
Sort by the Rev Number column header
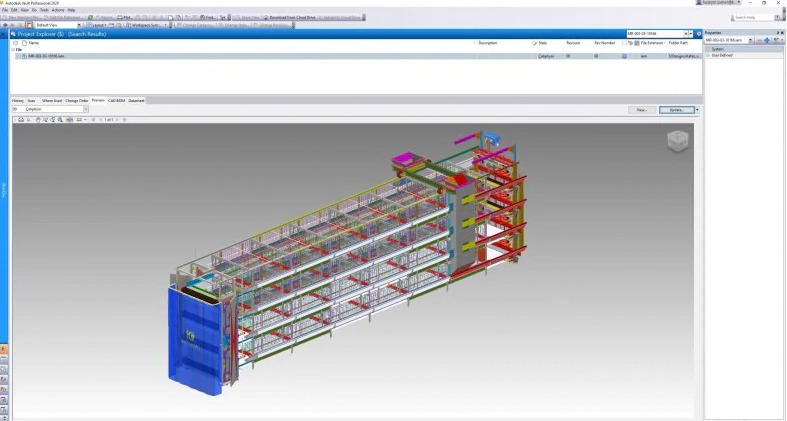[x=604, y=43]
